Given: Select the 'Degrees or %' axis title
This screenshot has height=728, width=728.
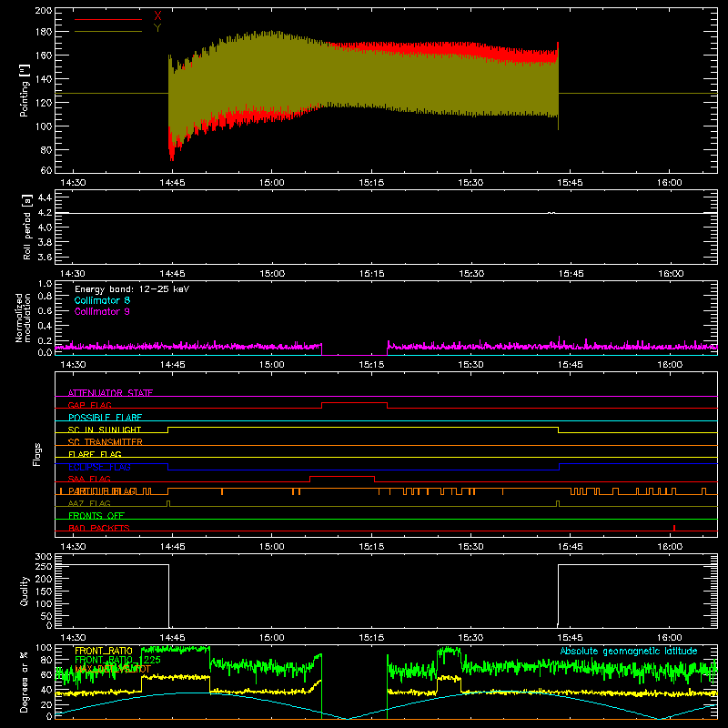Looking at the screenshot, I should click(25, 682).
